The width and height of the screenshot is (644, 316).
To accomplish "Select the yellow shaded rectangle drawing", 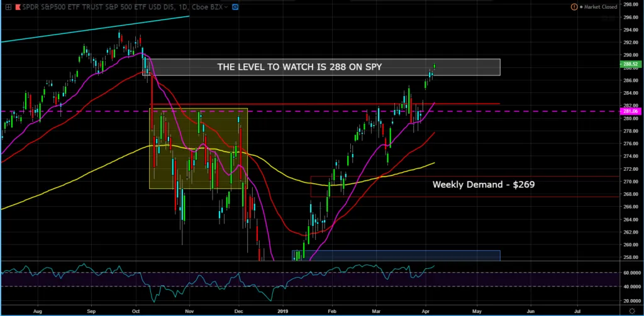I will [198, 149].
